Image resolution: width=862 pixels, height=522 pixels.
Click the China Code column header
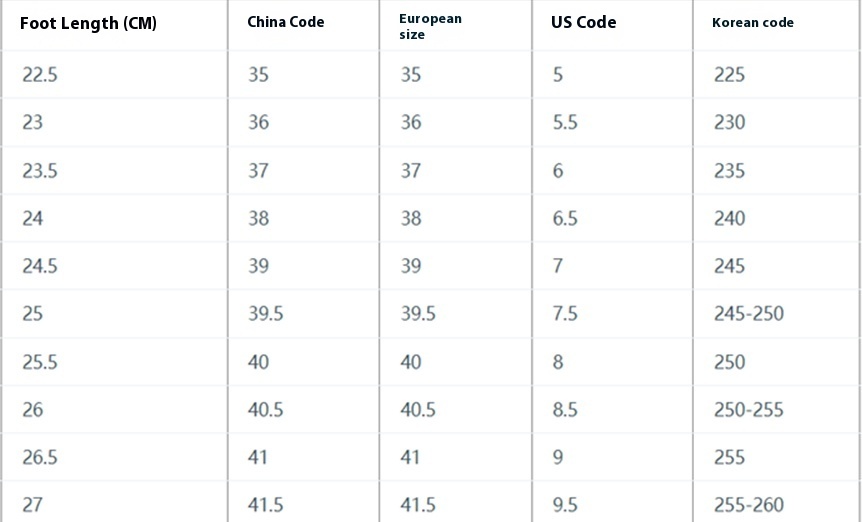coord(286,23)
